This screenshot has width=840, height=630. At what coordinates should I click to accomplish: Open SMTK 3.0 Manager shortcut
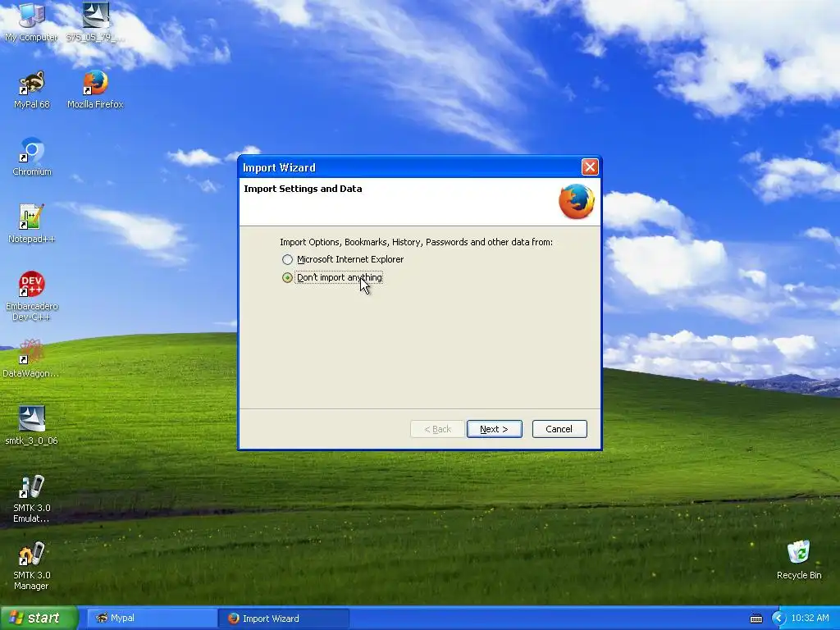point(32,566)
